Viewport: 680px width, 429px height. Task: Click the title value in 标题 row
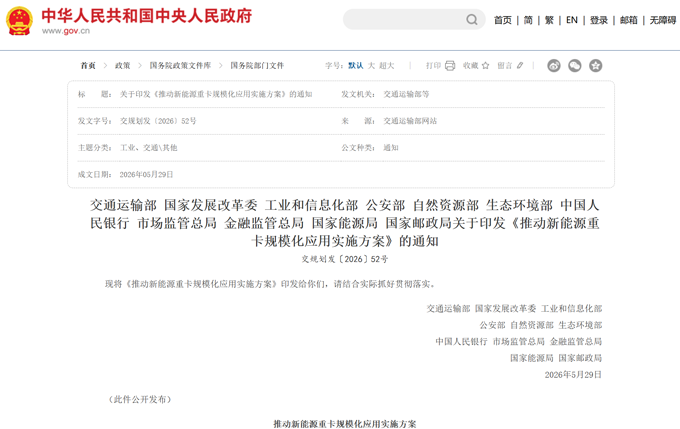216,94
